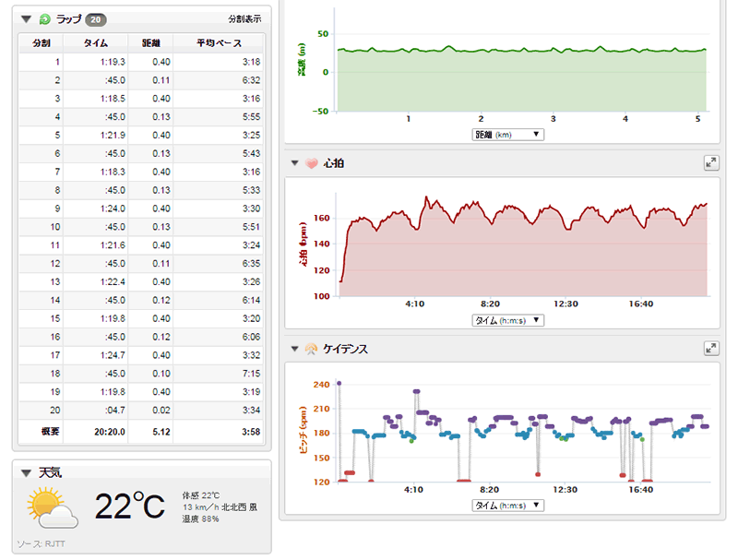Open the 距離 (km) axis dropdown

click(507, 134)
